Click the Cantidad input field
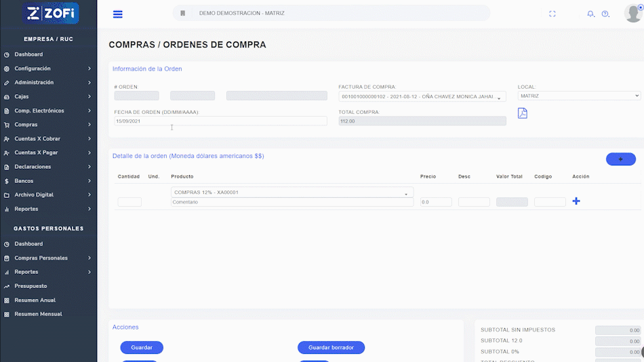The height and width of the screenshot is (362, 644). coord(129,202)
